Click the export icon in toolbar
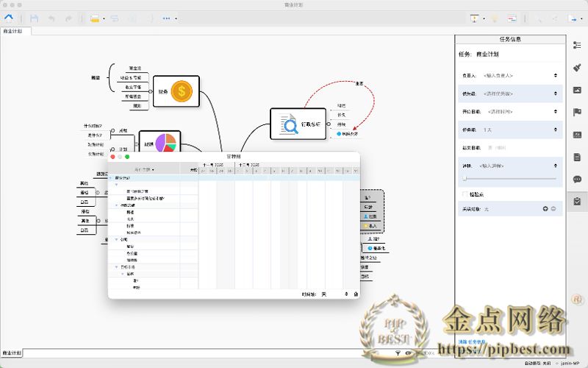 pos(573,18)
